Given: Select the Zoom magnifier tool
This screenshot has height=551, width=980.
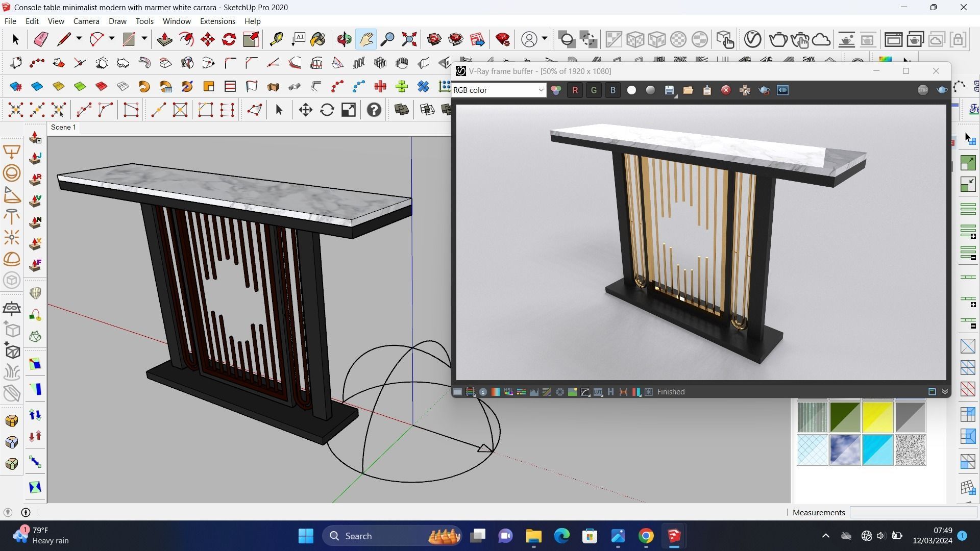Looking at the screenshot, I should pos(387,39).
